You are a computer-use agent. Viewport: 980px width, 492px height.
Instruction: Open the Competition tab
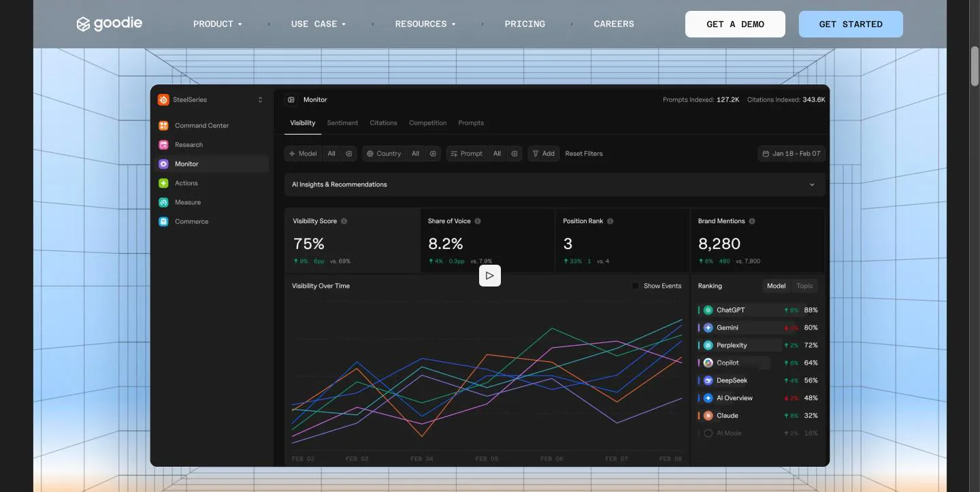[x=427, y=123]
